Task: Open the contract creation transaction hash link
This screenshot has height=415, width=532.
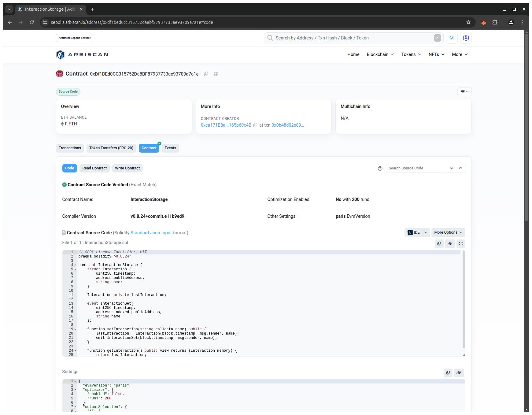Action: (x=287, y=125)
